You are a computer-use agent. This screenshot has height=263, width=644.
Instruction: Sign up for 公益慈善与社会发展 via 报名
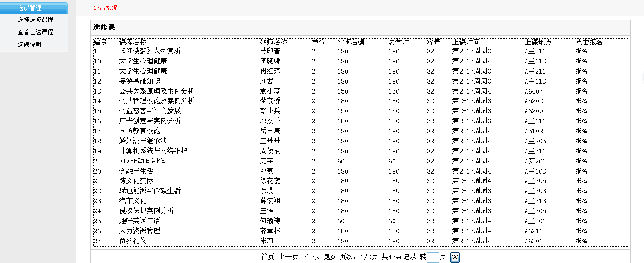581,111
